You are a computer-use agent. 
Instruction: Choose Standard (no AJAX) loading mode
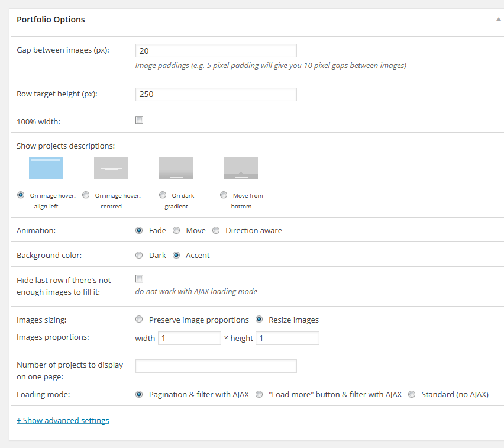point(412,395)
